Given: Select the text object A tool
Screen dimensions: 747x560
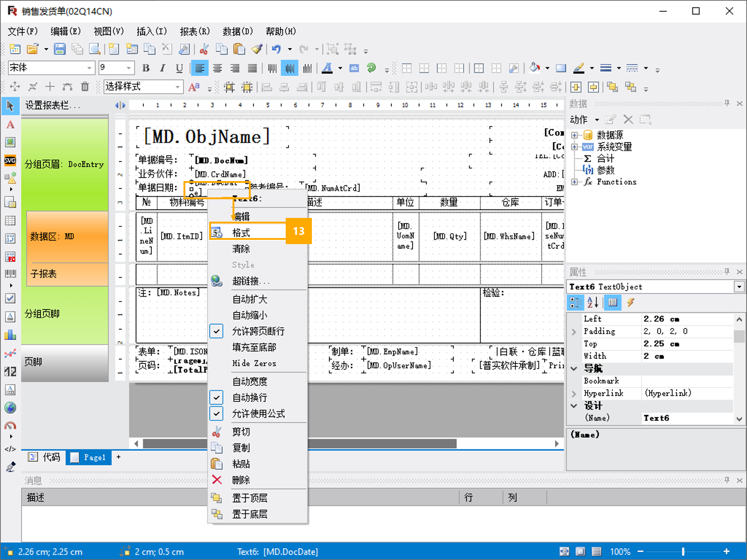Looking at the screenshot, I should click(x=10, y=125).
